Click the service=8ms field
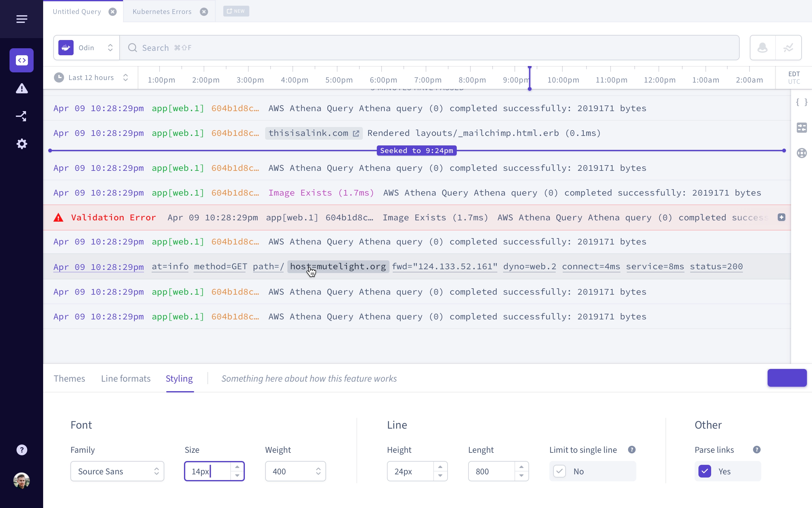812x508 pixels. click(x=655, y=266)
